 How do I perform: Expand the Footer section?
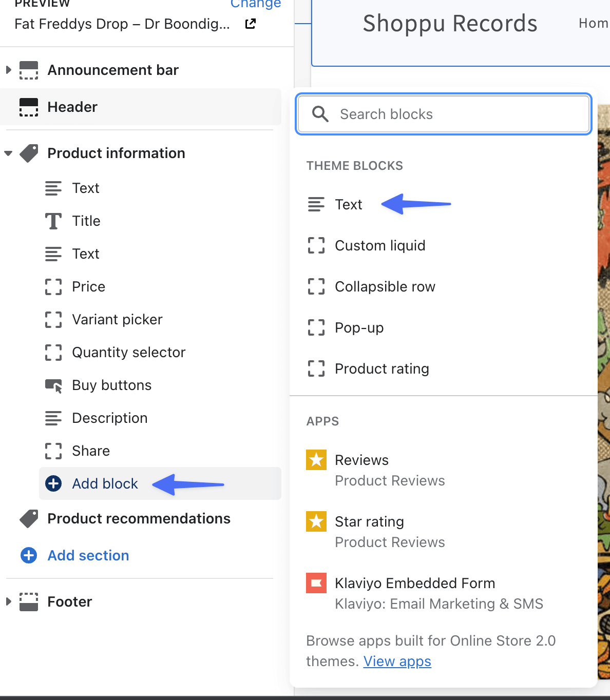pyautogui.click(x=8, y=601)
